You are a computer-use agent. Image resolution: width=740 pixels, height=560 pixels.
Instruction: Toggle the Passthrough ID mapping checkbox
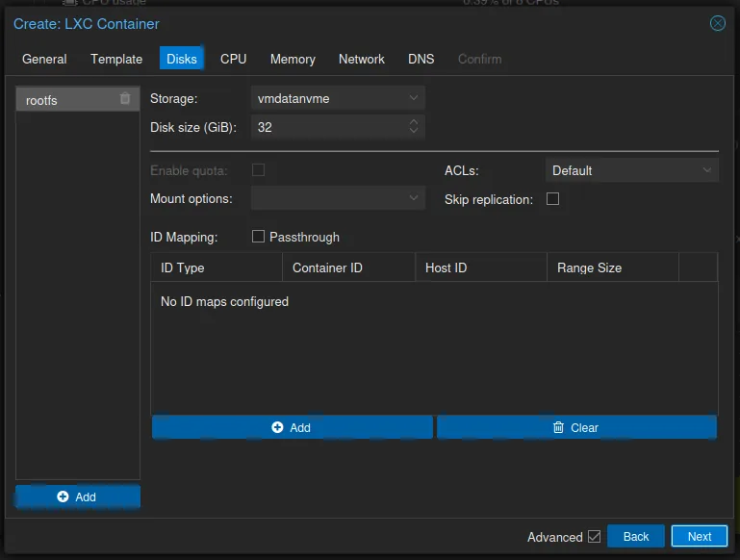pos(258,236)
